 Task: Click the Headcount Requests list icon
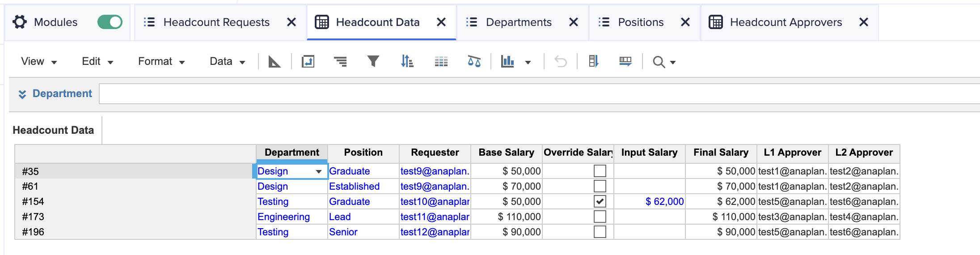coord(149,22)
